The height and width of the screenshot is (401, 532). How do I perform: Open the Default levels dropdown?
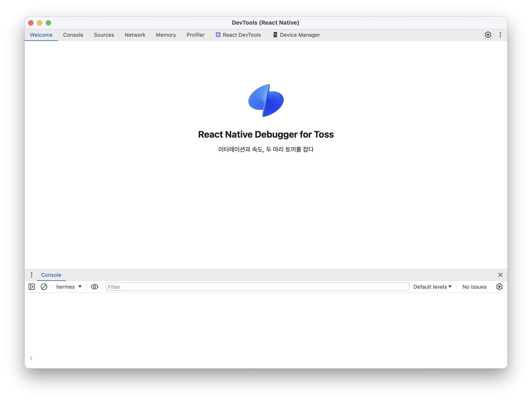[432, 287]
